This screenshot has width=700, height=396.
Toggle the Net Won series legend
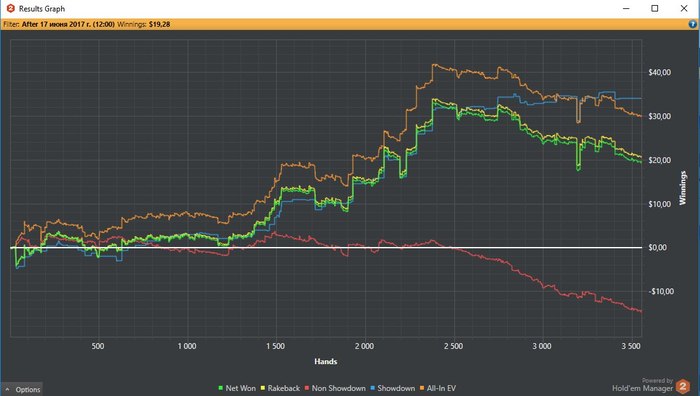click(237, 388)
